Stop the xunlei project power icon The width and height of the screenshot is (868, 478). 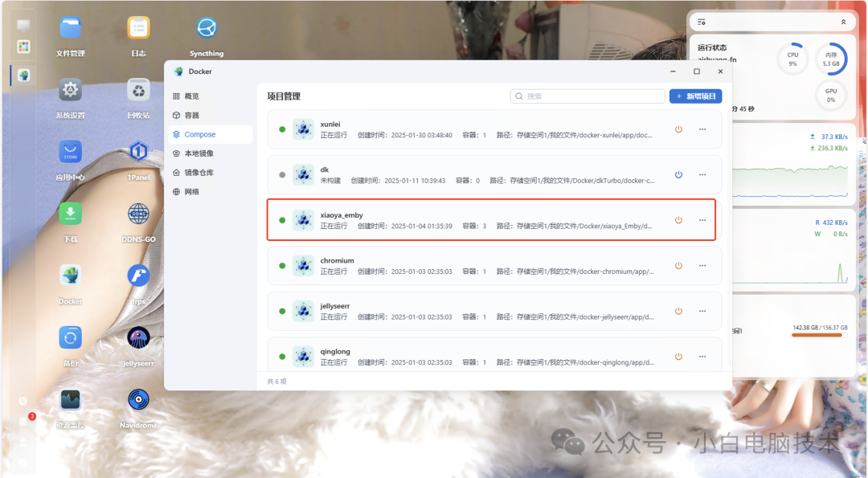(678, 129)
